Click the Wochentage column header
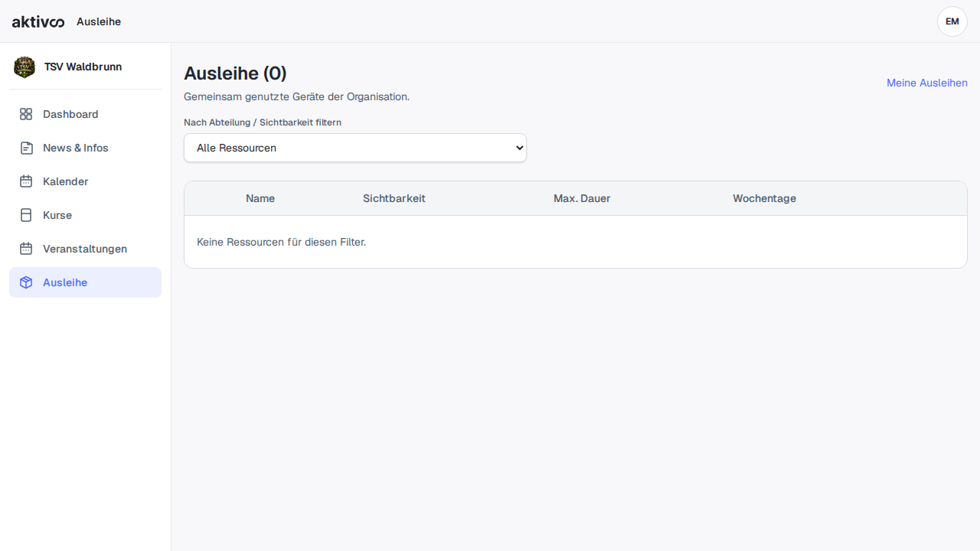 [764, 198]
